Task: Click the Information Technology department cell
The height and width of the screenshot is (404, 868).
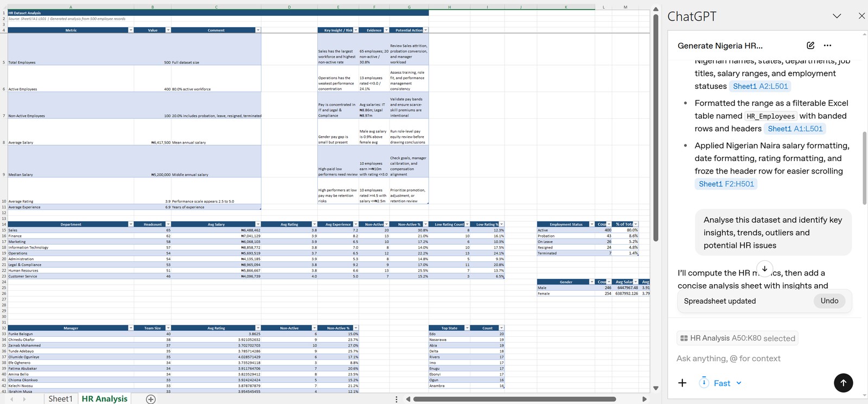Action: tap(71, 247)
